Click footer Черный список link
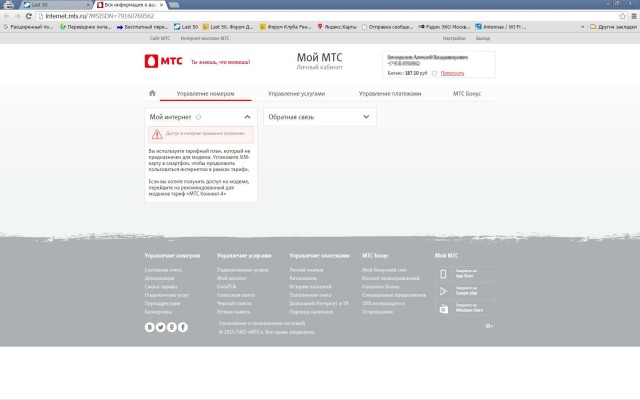 [234, 303]
